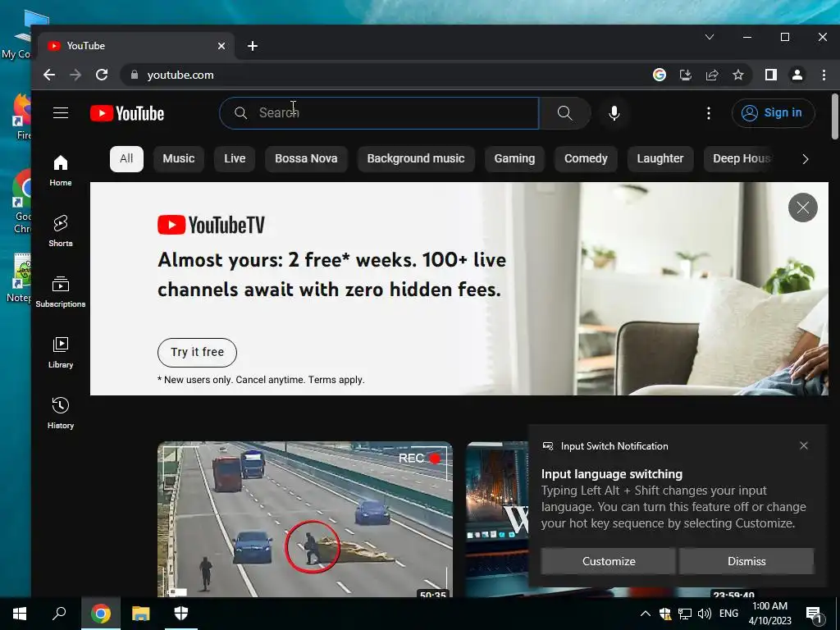The height and width of the screenshot is (630, 840).
Task: Open Chrome side panel
Action: [771, 75]
